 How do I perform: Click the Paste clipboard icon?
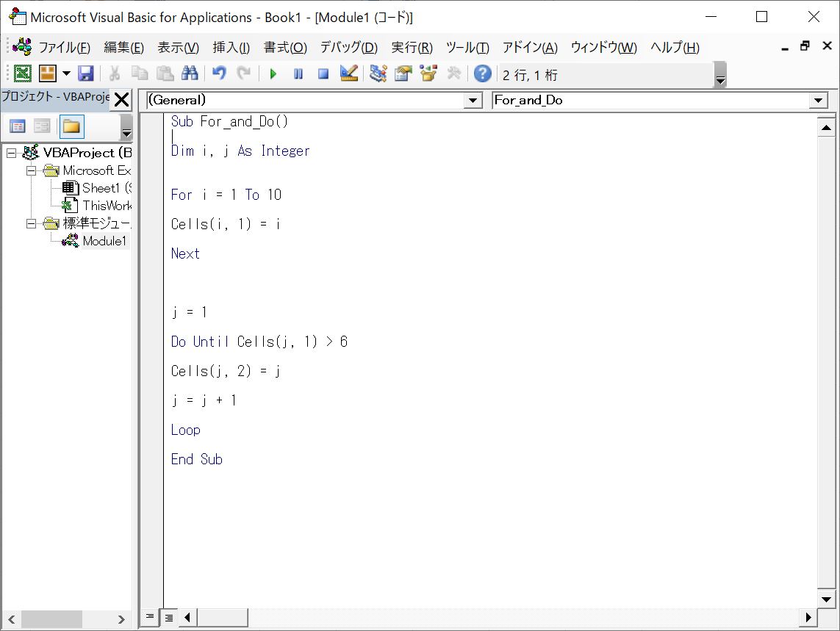[x=165, y=73]
